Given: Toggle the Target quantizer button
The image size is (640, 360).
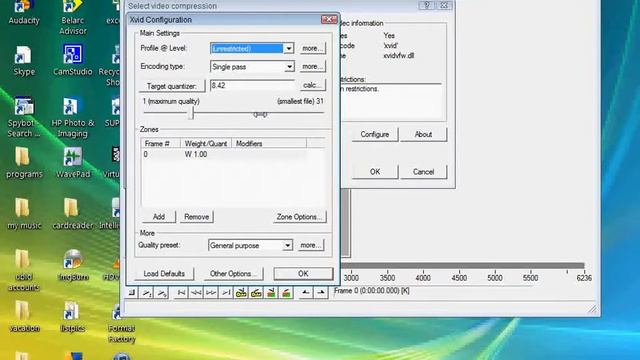Looking at the screenshot, I should click(x=171, y=86).
